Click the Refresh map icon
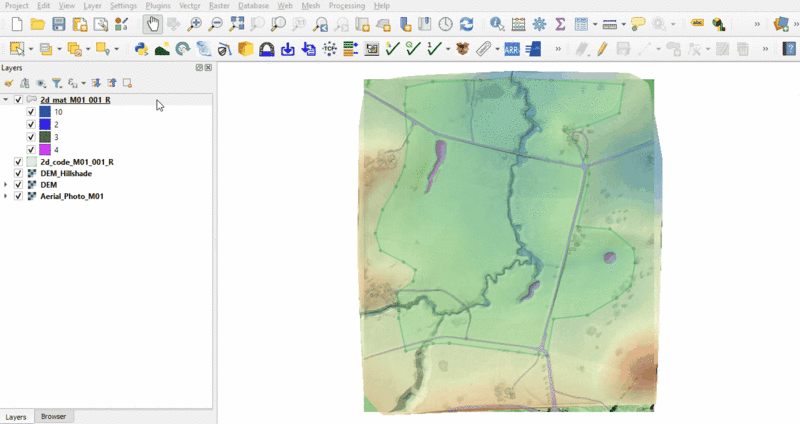Image resolution: width=800 pixels, height=424 pixels. [466, 23]
